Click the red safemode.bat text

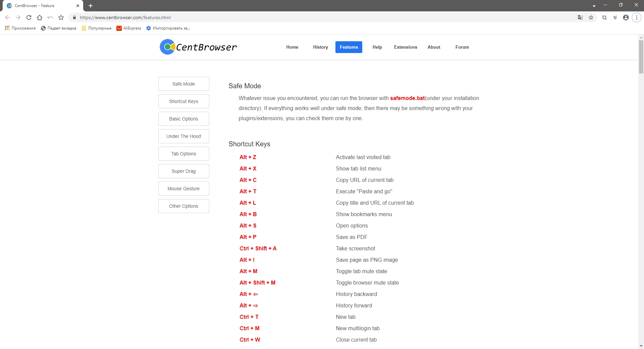coord(407,98)
